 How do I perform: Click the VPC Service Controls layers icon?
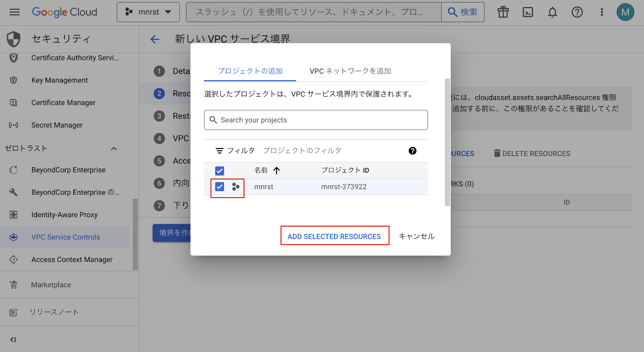[14, 237]
